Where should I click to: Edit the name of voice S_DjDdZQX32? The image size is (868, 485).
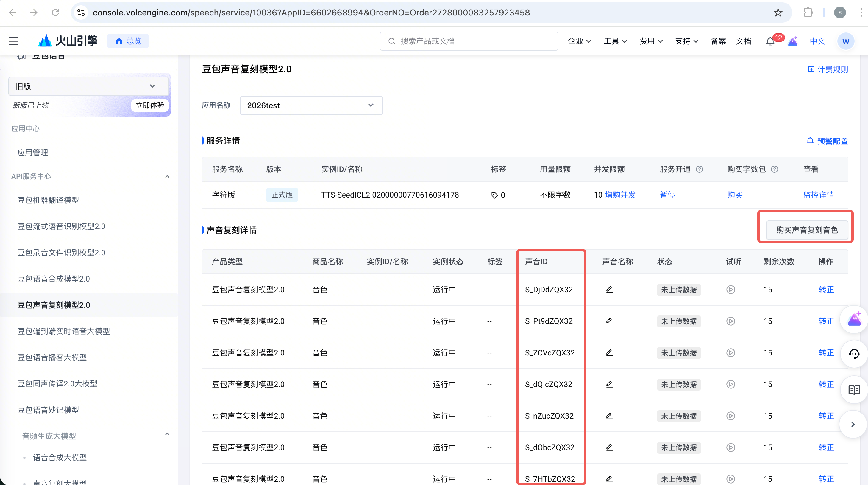609,290
